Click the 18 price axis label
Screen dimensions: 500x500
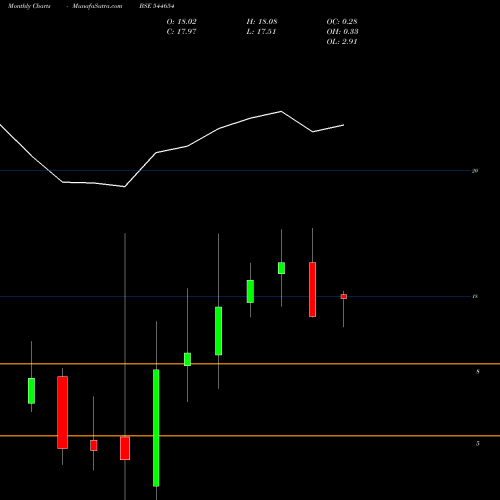pos(475,296)
